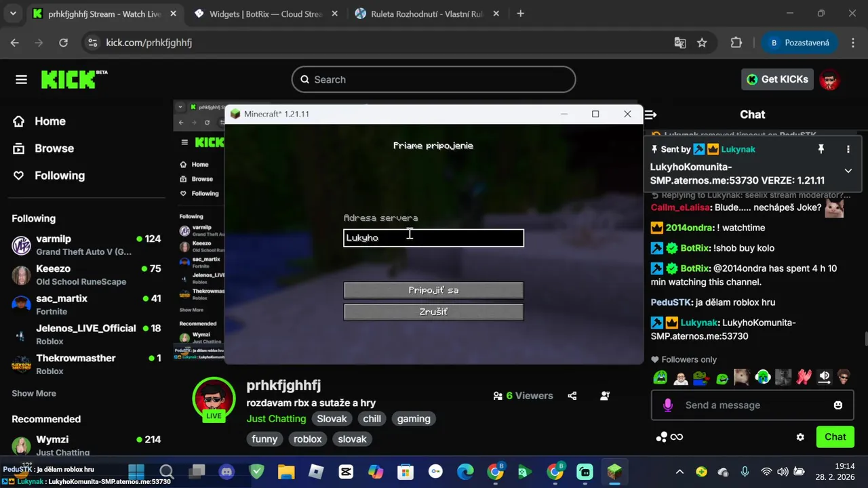Open the Minecraft taskbar icon
This screenshot has width=868, height=488.
[x=614, y=472]
